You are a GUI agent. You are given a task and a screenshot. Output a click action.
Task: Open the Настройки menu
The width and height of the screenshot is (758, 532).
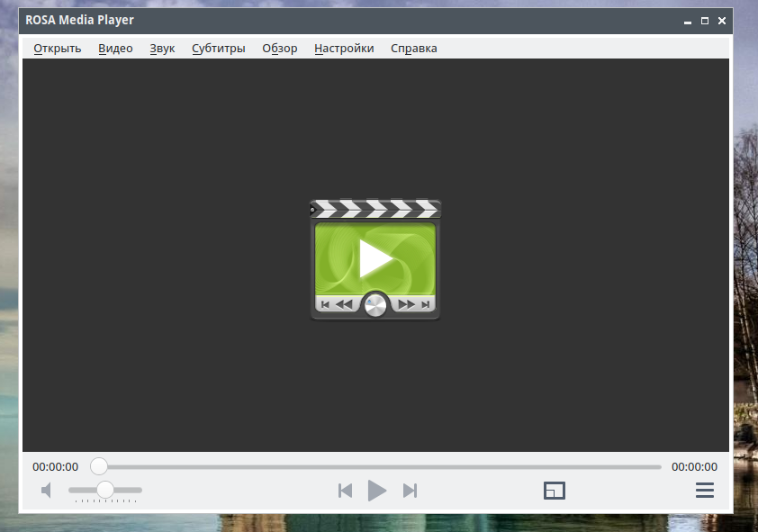[x=344, y=49]
